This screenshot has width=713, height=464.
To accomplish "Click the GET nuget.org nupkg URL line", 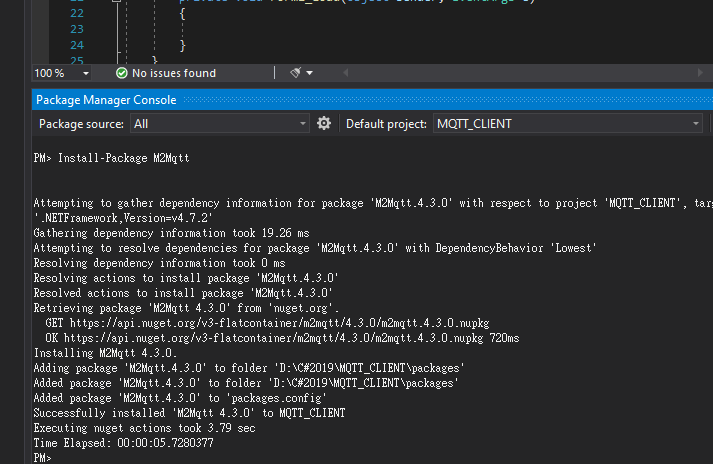I will click(x=267, y=323).
